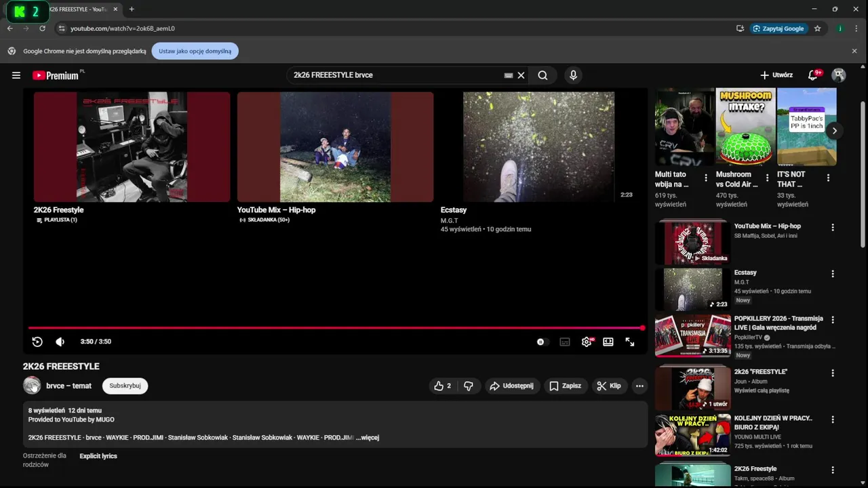
Task: Click the magnifier search button
Action: pos(542,75)
